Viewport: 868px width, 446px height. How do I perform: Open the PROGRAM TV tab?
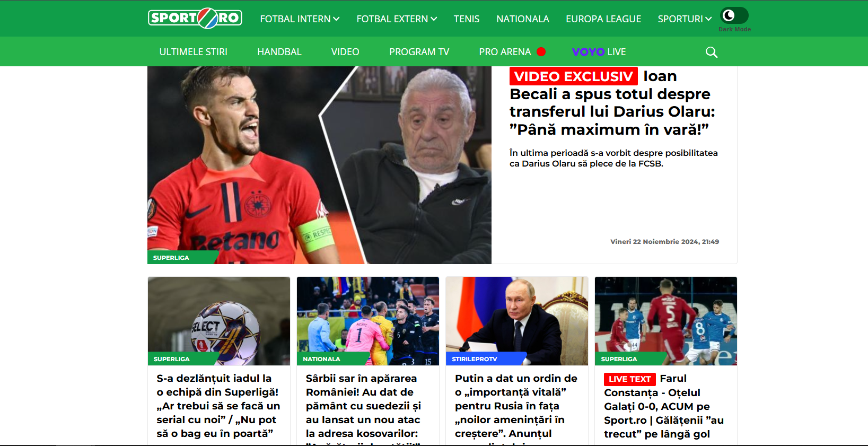pyautogui.click(x=419, y=52)
